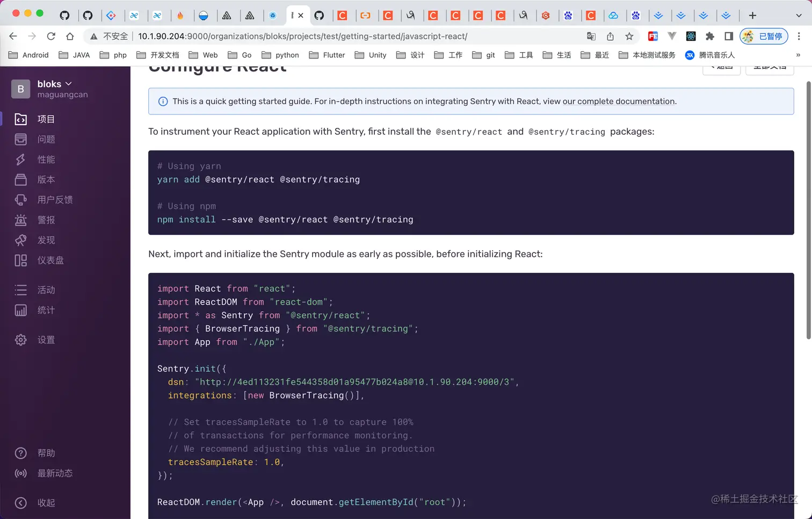Collapse the sidebar with 收起

(35, 503)
